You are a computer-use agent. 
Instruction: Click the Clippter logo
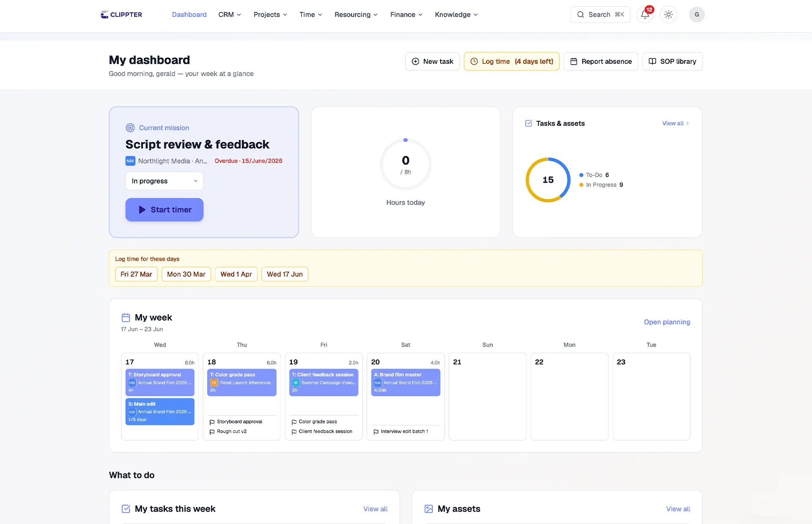[121, 14]
